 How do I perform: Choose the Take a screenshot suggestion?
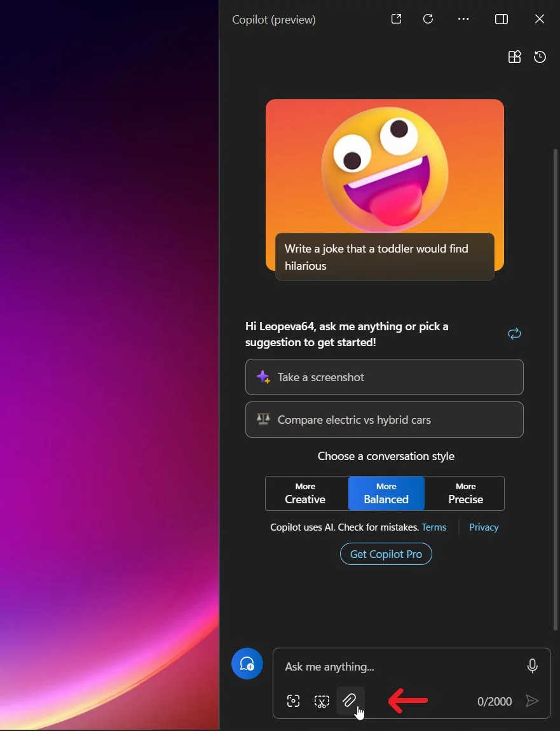(385, 377)
